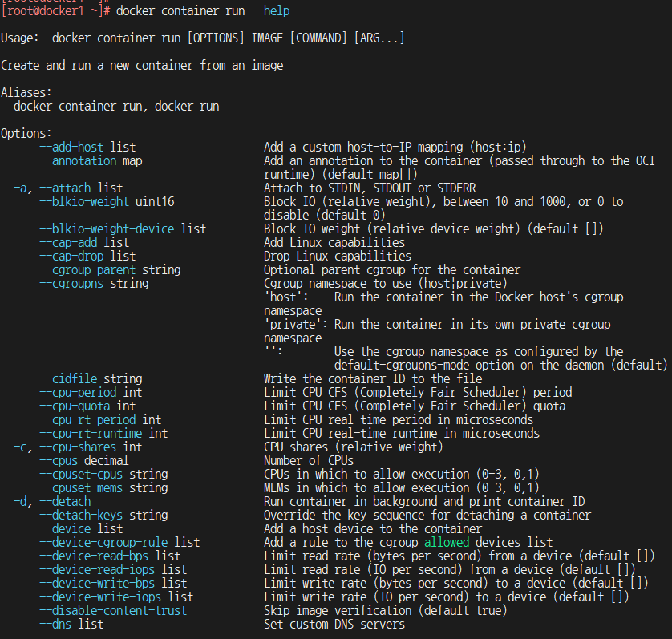Click the "--cidfile" option text

click(x=69, y=379)
